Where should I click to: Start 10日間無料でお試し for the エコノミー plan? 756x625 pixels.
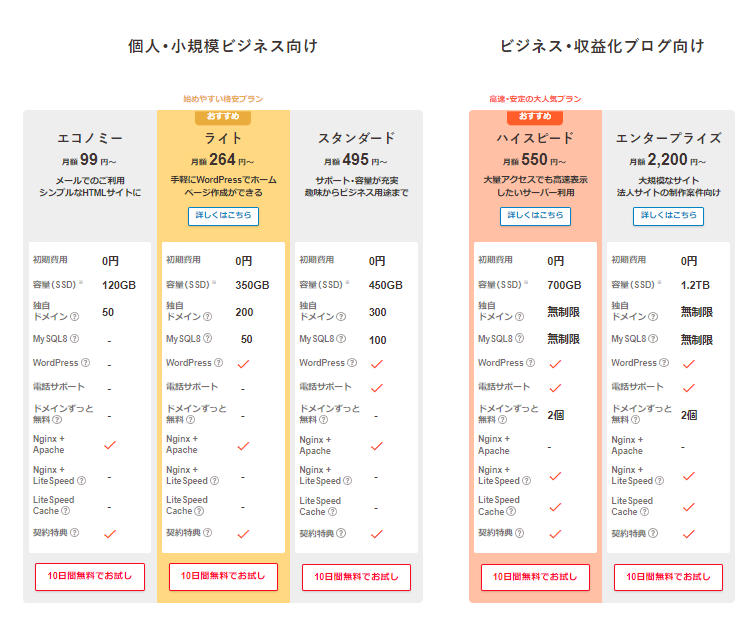click(x=90, y=577)
